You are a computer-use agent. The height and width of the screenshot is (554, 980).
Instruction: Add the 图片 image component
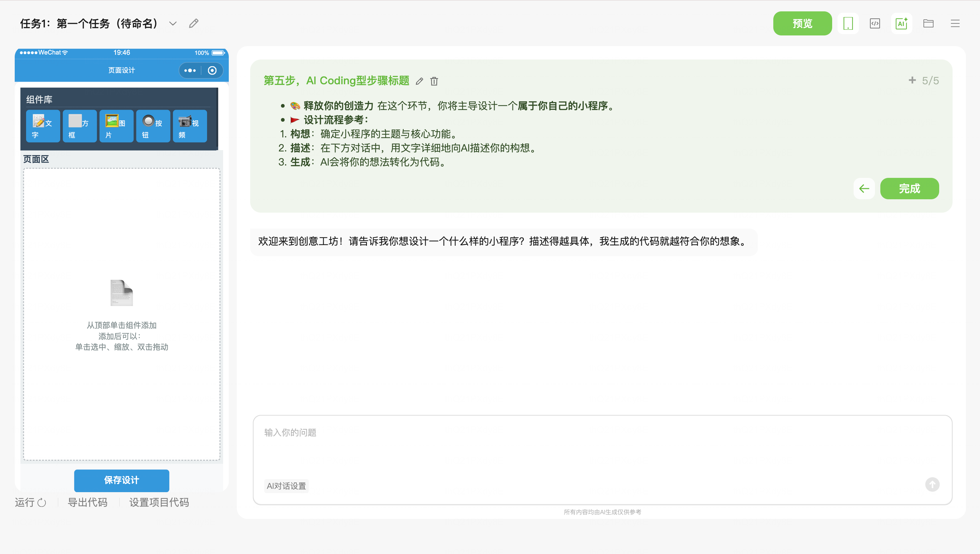[x=116, y=126]
